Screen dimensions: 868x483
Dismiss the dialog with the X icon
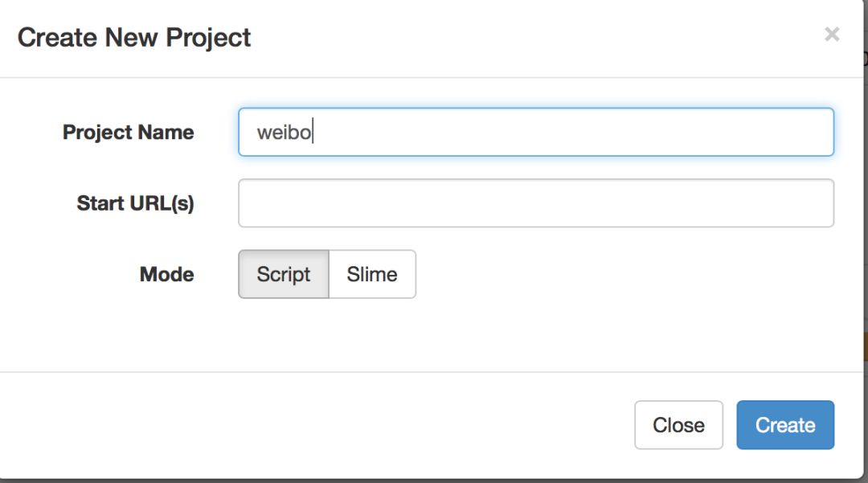[x=832, y=34]
